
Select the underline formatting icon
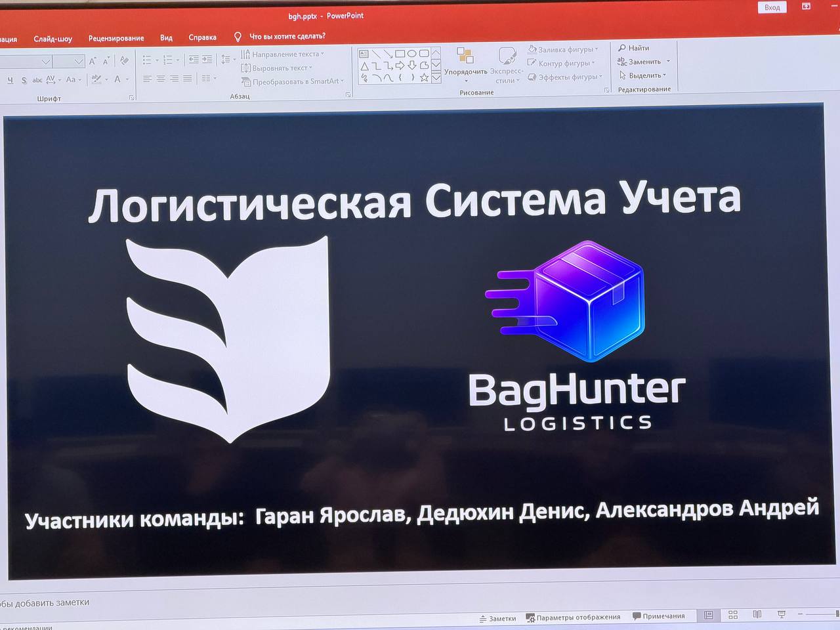point(12,80)
